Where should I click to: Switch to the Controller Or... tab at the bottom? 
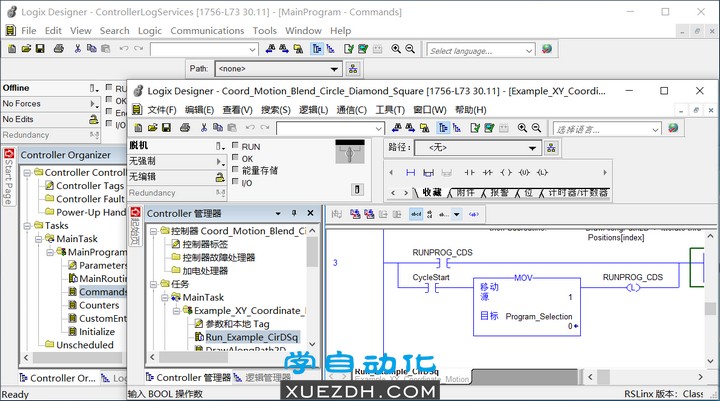58,378
